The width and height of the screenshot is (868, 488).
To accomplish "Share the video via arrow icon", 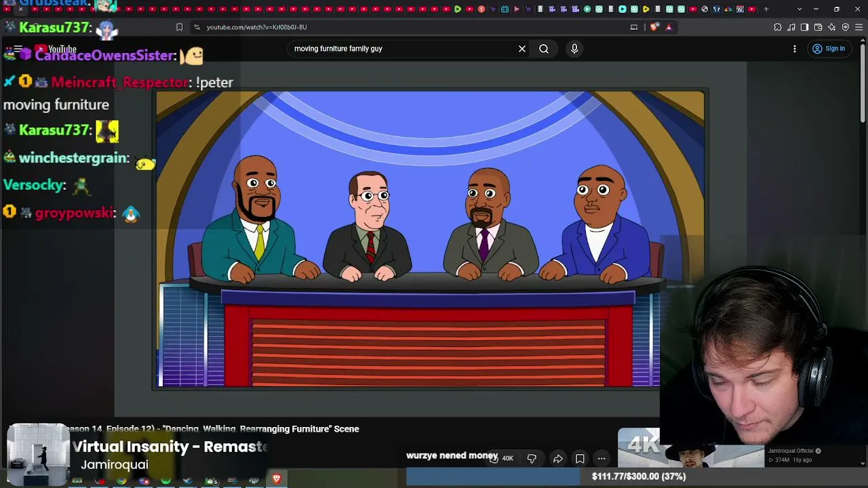I will [x=557, y=458].
